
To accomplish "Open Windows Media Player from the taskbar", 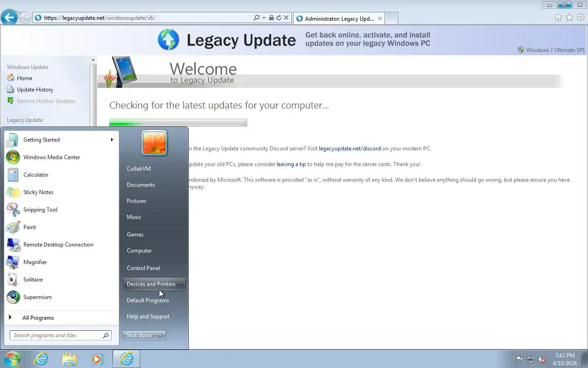I will pyautogui.click(x=97, y=359).
